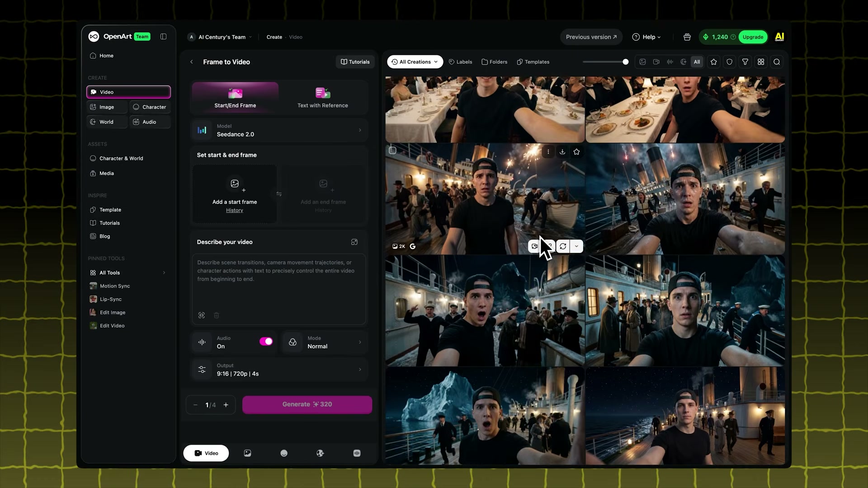Filter creations by image type icon
Image resolution: width=868 pixels, height=488 pixels.
tap(642, 62)
